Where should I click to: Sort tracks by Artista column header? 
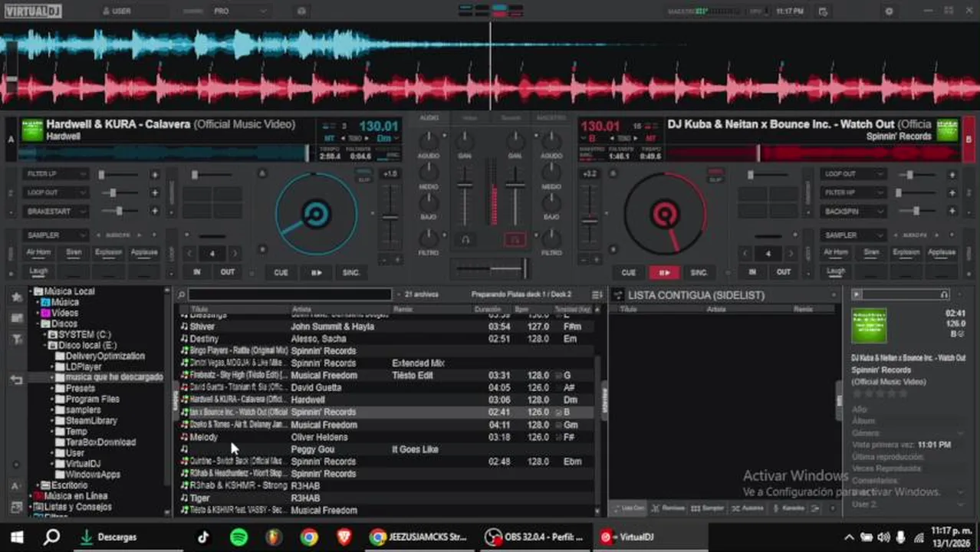pyautogui.click(x=301, y=309)
